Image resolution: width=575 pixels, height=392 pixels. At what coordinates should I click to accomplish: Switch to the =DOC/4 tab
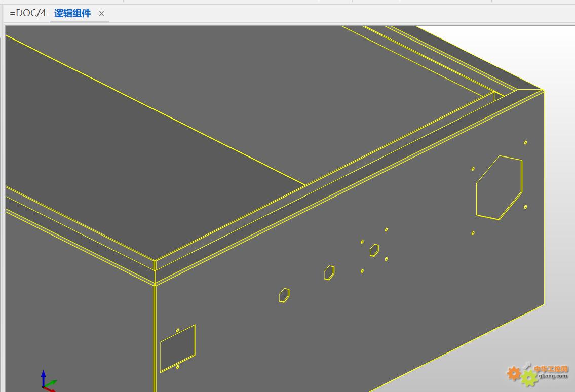click(27, 13)
